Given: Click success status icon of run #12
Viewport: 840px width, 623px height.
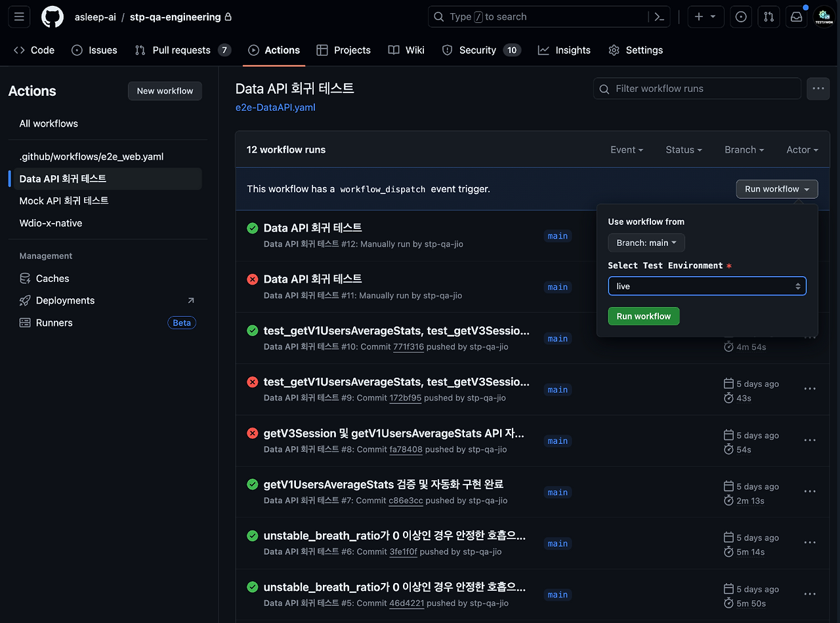Looking at the screenshot, I should point(253,228).
